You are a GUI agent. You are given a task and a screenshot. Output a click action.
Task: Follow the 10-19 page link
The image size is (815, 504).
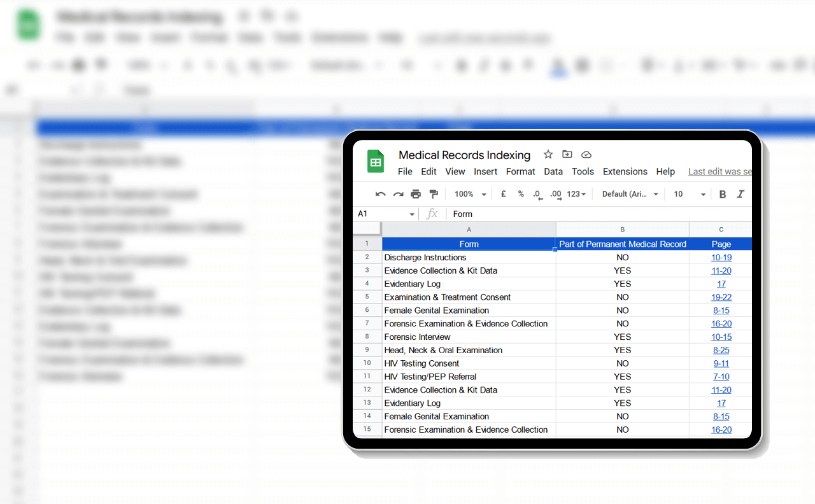pos(721,258)
